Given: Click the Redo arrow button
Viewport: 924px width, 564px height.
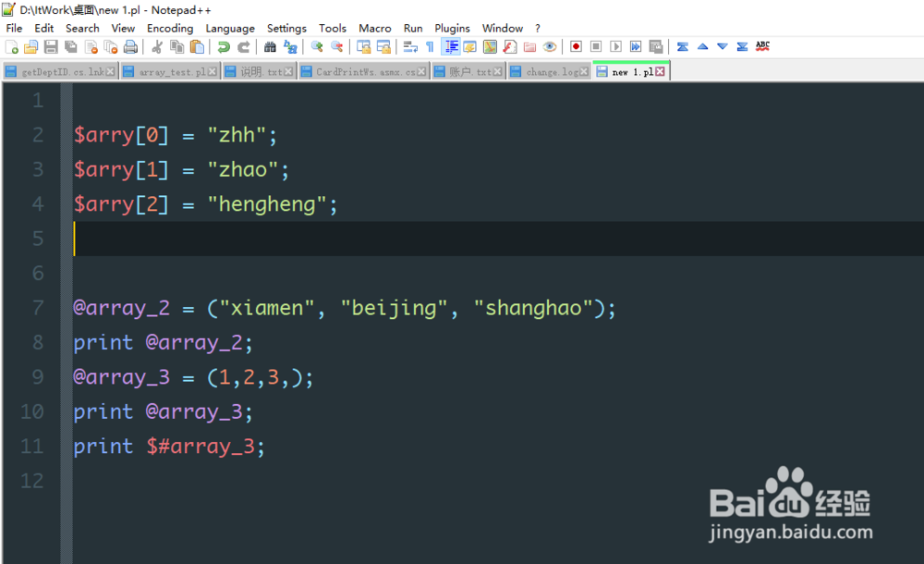Looking at the screenshot, I should coord(243,46).
